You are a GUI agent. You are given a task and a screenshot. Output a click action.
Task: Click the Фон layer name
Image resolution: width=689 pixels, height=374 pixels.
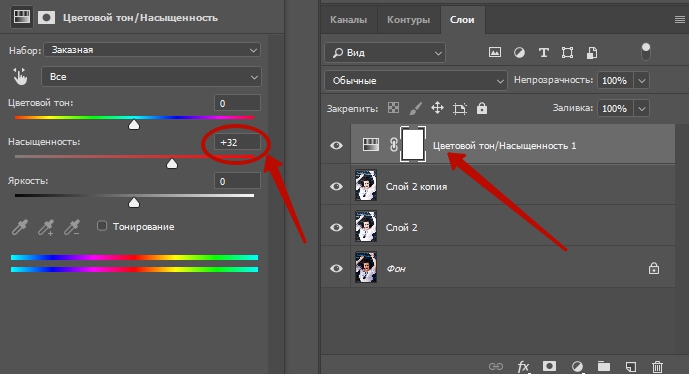[396, 269]
